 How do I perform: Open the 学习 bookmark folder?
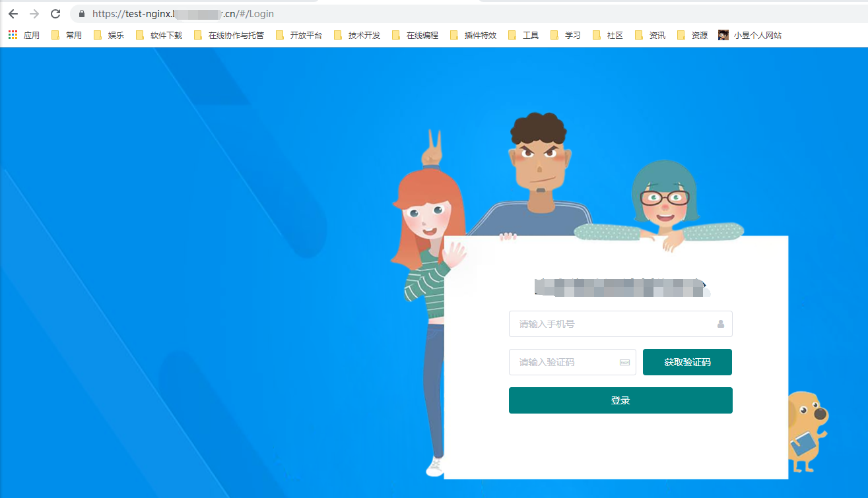(566, 36)
